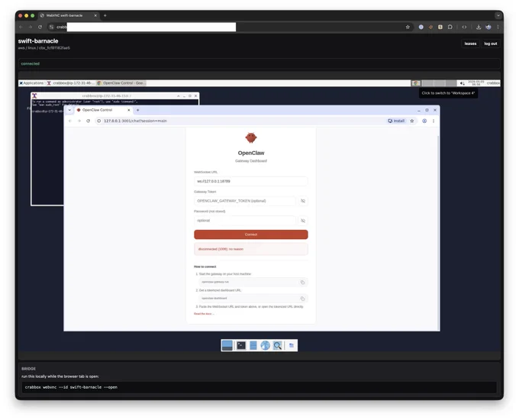Copy the openclaw dashboard command
The height and width of the screenshot is (420, 519).
[x=302, y=299]
